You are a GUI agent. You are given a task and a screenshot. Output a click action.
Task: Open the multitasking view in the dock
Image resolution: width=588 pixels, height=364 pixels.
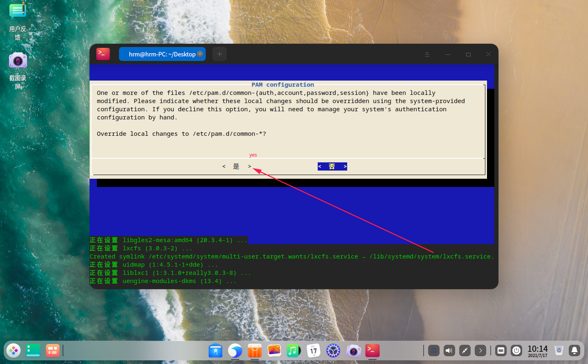[x=53, y=351]
